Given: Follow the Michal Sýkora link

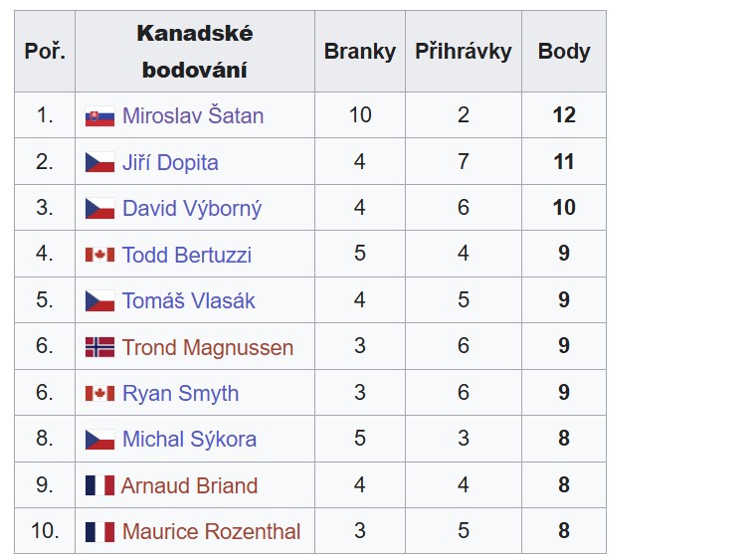Looking at the screenshot, I should (189, 440).
